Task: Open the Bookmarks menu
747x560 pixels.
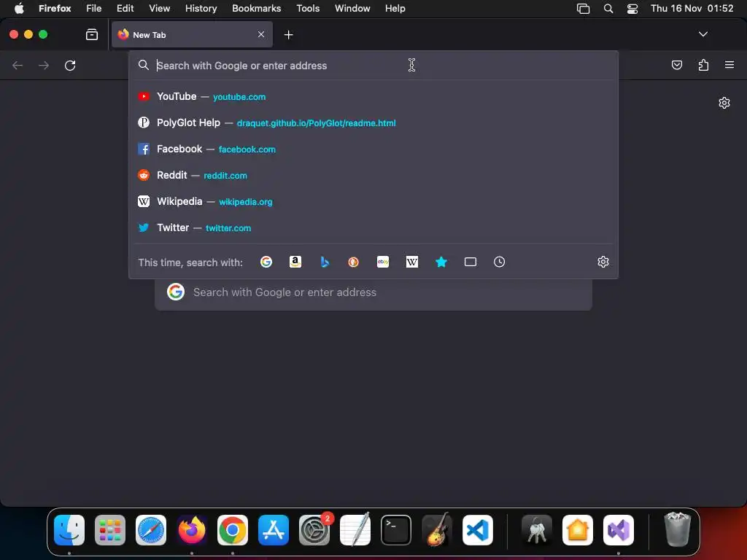Action: (256, 8)
